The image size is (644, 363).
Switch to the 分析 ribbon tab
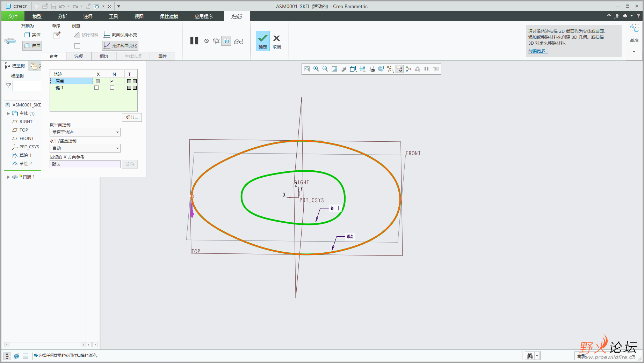(63, 16)
